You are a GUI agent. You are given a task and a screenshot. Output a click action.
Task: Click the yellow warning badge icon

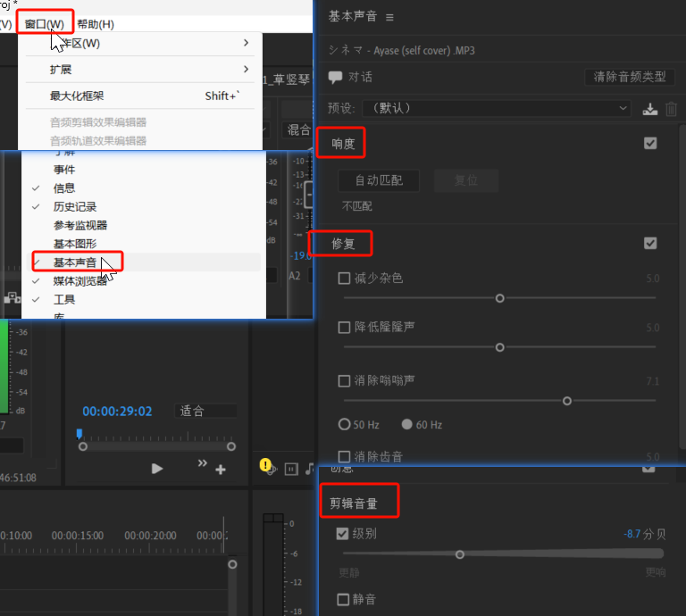[x=265, y=465]
